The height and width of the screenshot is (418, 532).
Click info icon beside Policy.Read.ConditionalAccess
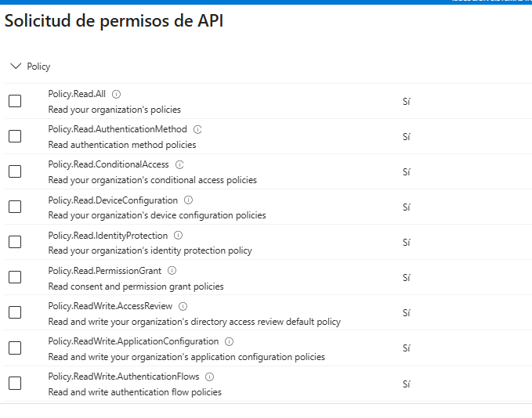point(179,164)
